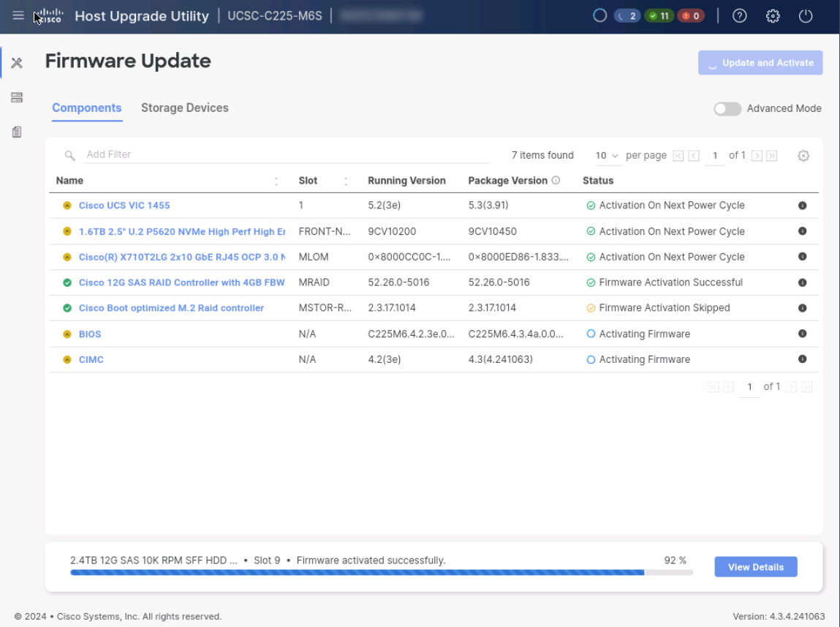Click the '7 items found' text
This screenshot has height=627, width=840.
[x=542, y=155]
